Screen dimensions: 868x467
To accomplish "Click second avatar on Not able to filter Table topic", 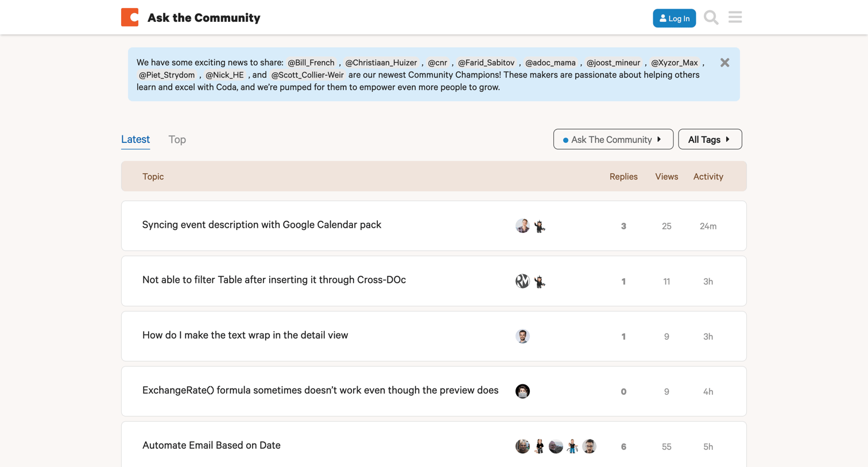I will point(539,281).
